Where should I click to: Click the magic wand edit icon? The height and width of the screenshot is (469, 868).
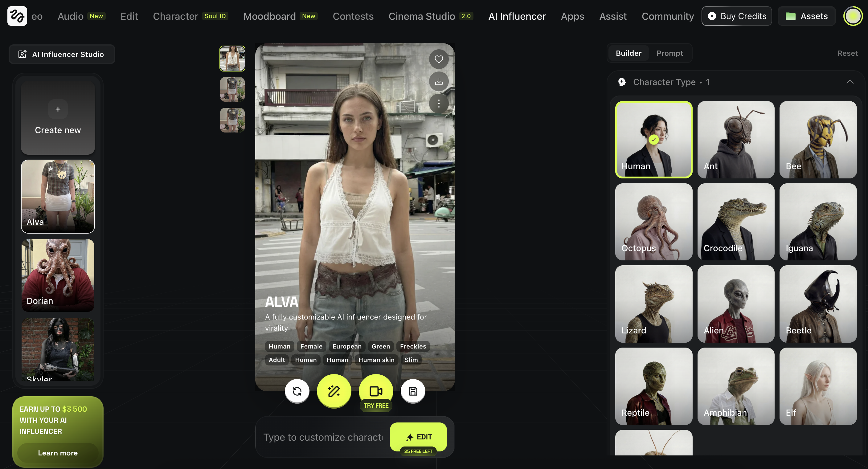[x=334, y=391]
